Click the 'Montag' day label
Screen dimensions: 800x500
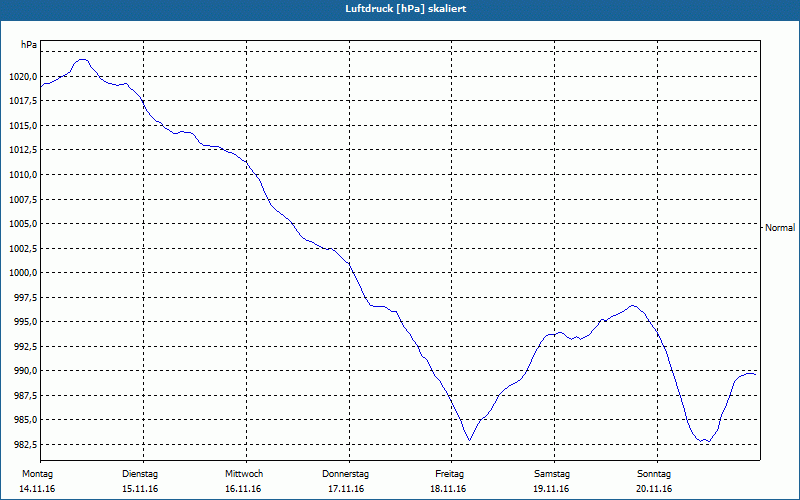[x=37, y=474]
